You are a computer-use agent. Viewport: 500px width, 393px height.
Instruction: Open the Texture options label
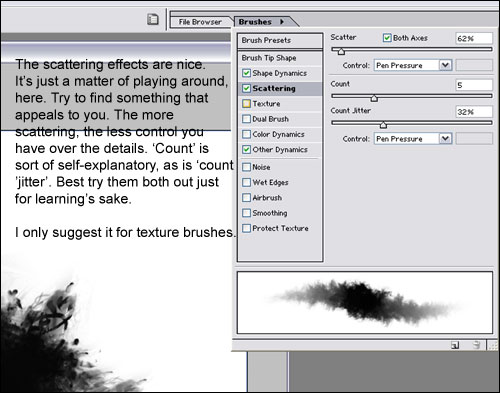[266, 104]
